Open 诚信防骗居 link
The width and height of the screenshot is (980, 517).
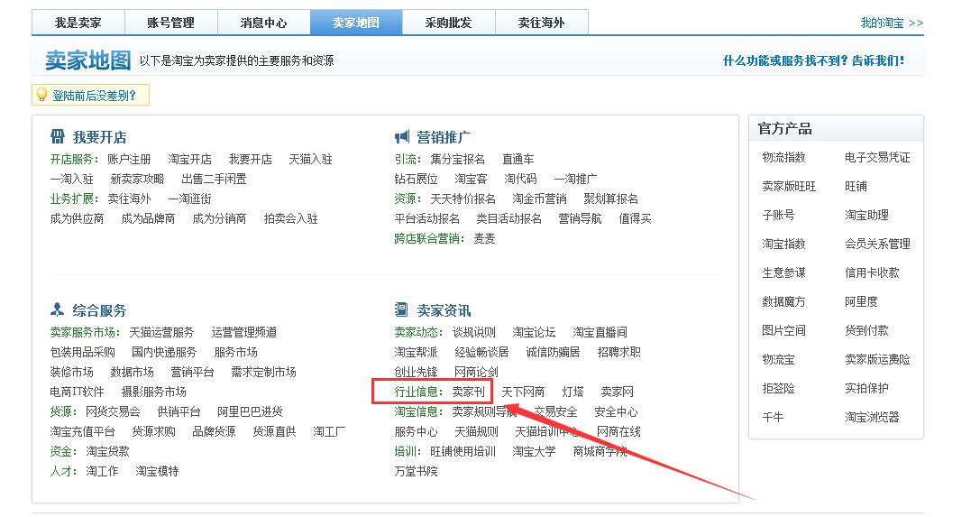(x=554, y=353)
